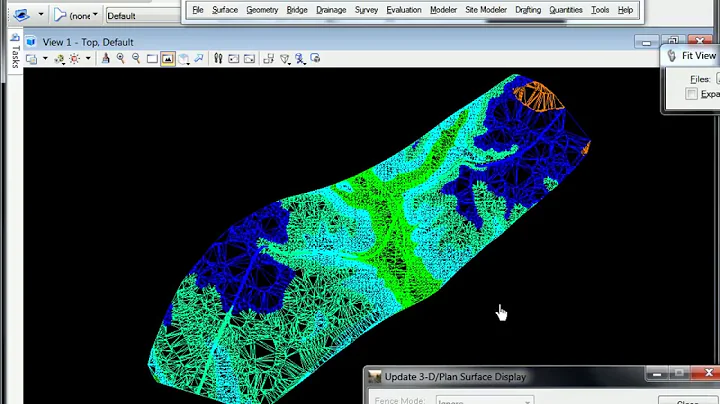Screen dimensions: 720x404
Task: Open the Evaluation menu
Action: click(404, 10)
